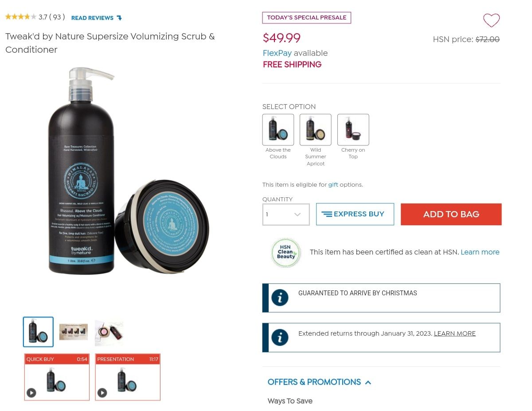Click the Express Buy button
This screenshot has height=411, width=532.
pyautogui.click(x=355, y=214)
